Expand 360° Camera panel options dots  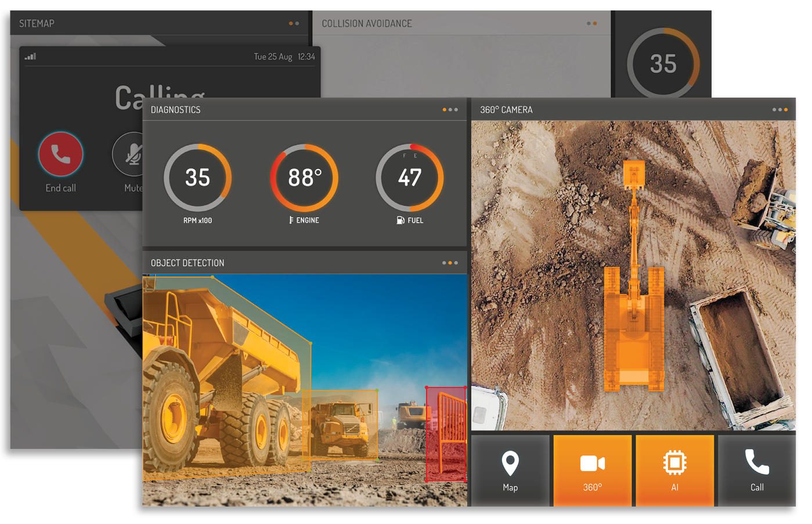tap(779, 110)
